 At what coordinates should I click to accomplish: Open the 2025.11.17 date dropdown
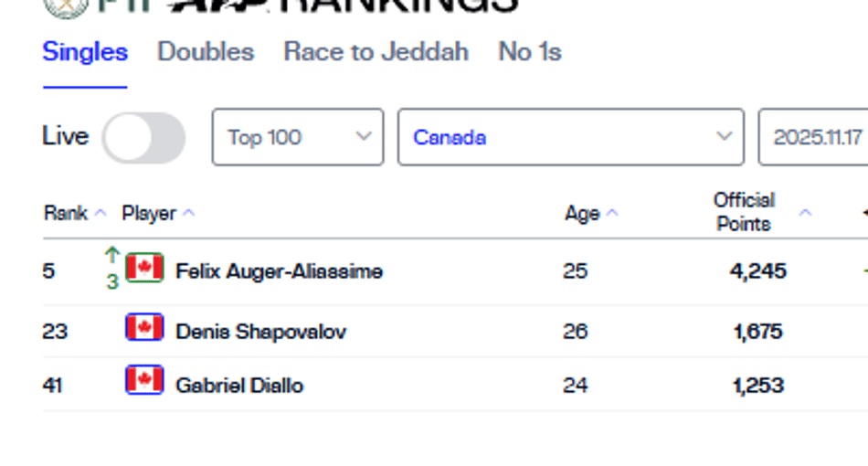tap(813, 137)
